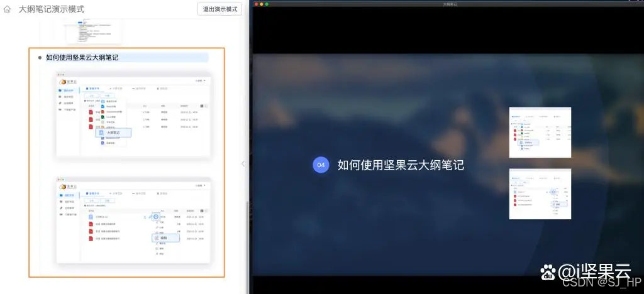Screen dimensions: 644x294
Task: Click the slide heading 如何使用坚果云大纲笔记
Action: tap(401, 165)
